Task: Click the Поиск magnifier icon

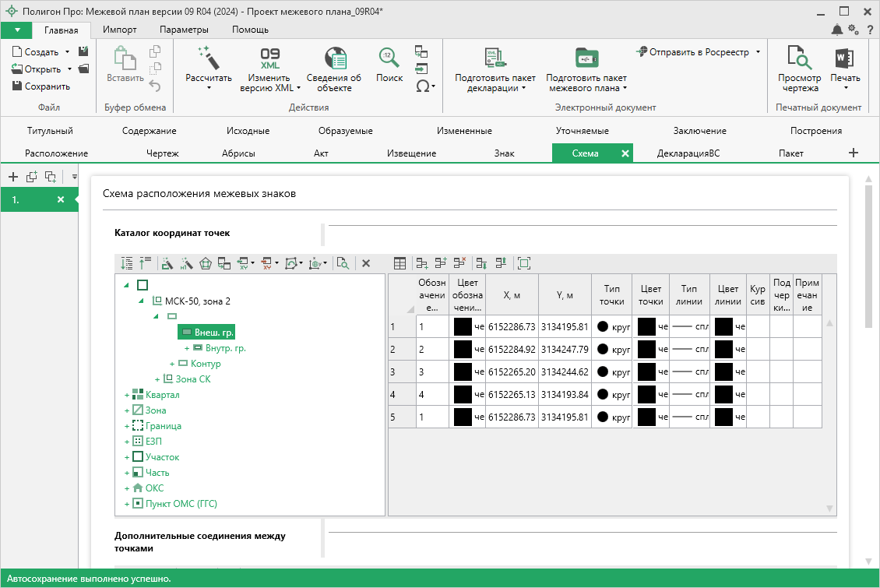Action: point(389,58)
